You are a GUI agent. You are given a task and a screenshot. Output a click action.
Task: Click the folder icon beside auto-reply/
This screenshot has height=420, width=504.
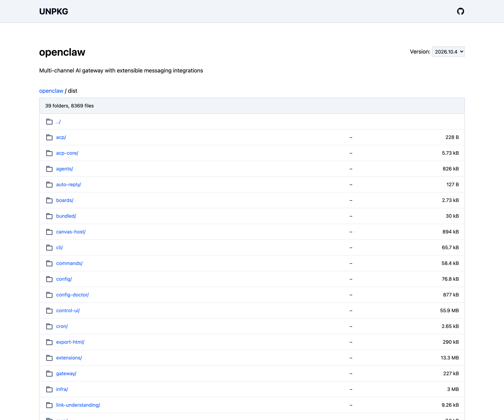pos(49,185)
